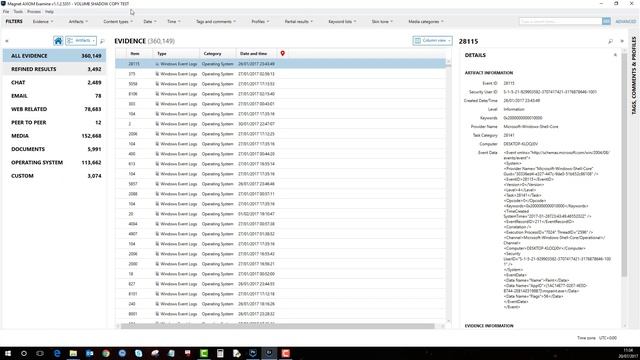Select the row dated 01/02/2017 18:10:47
Screen dimensions: 640x360
[x=280, y=214]
